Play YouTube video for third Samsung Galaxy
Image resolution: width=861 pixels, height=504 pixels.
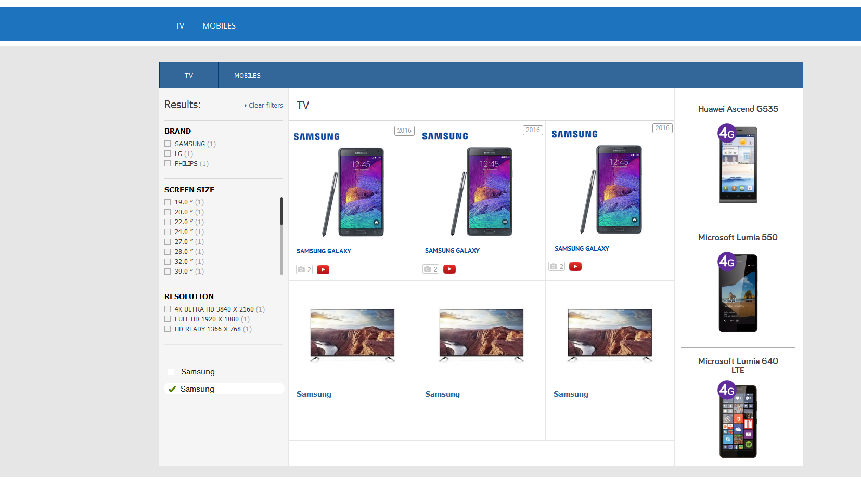[x=575, y=266]
